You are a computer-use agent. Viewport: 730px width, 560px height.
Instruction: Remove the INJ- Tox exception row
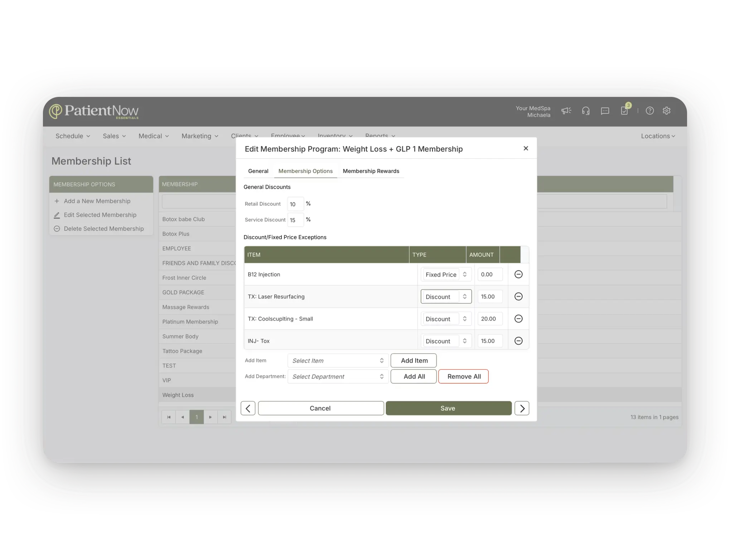[x=518, y=341]
